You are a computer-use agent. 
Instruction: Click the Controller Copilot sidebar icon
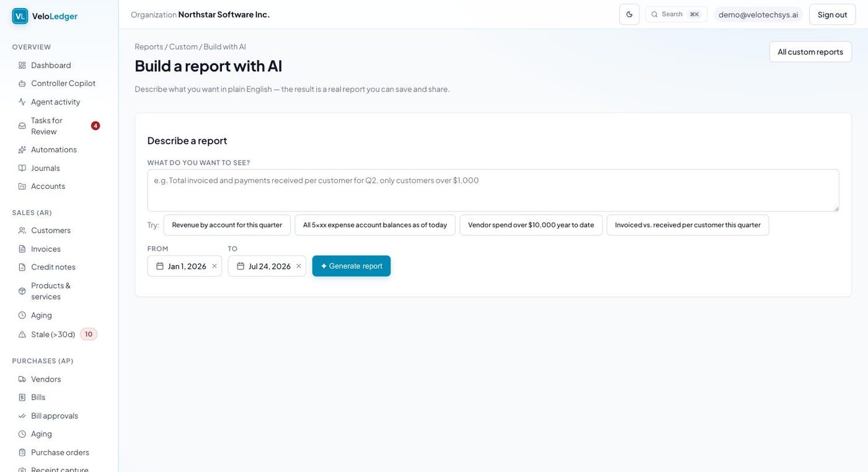22,83
